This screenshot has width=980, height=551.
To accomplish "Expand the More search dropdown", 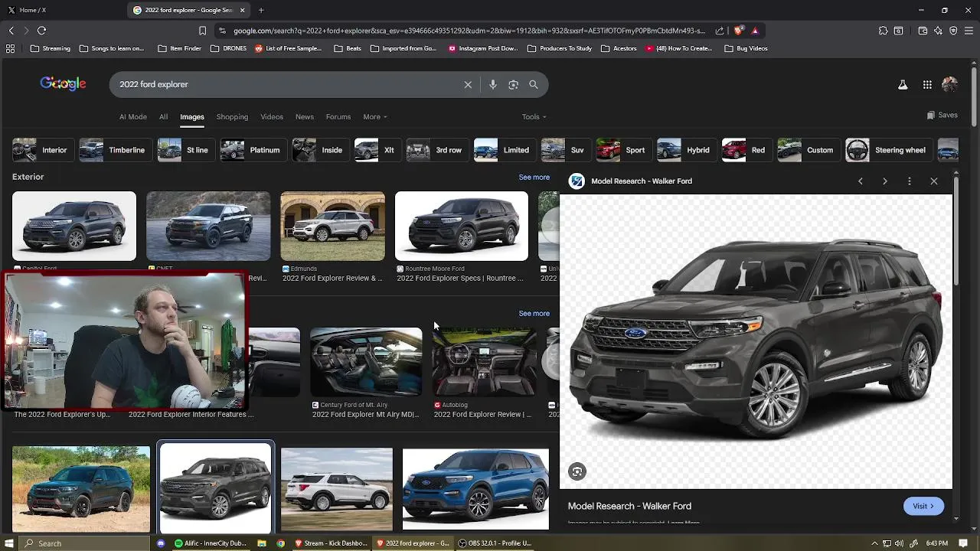I will (x=375, y=117).
